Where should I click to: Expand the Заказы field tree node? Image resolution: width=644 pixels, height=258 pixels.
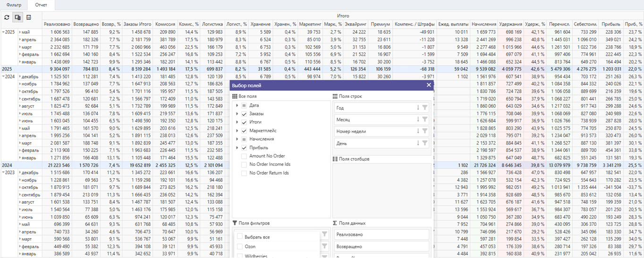[237, 114]
